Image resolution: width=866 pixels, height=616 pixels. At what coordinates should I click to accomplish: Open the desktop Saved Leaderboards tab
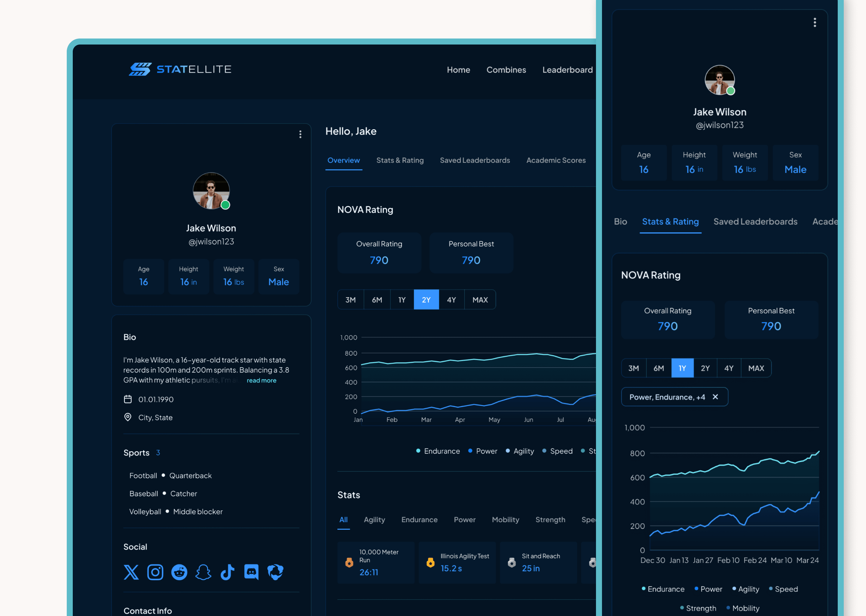475,160
